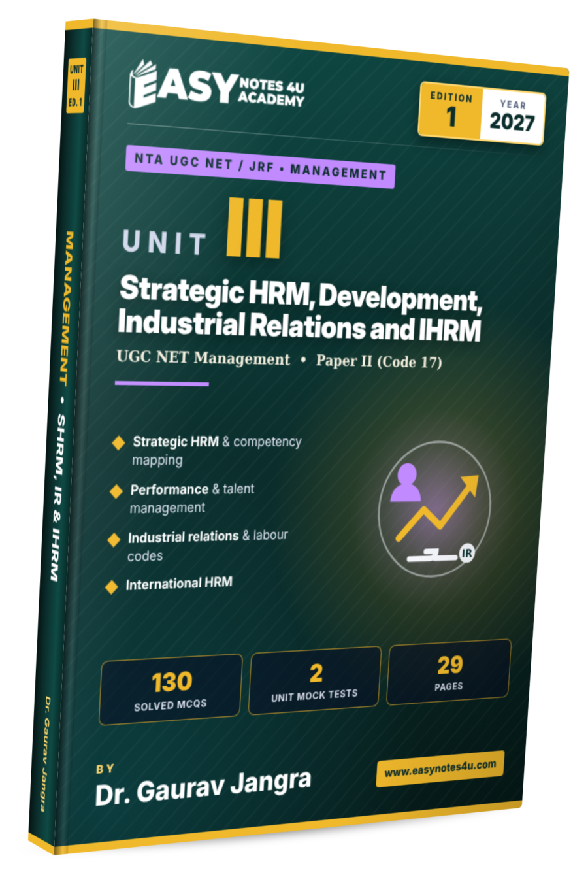Click the NTA UGC NET / JRF • MANAGEMENT banner
The image size is (588, 877).
(x=260, y=166)
